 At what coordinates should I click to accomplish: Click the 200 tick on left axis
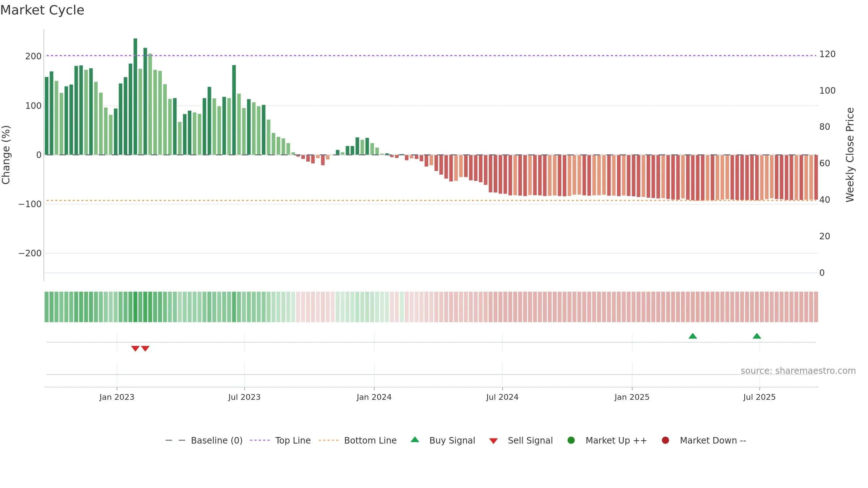click(x=33, y=56)
